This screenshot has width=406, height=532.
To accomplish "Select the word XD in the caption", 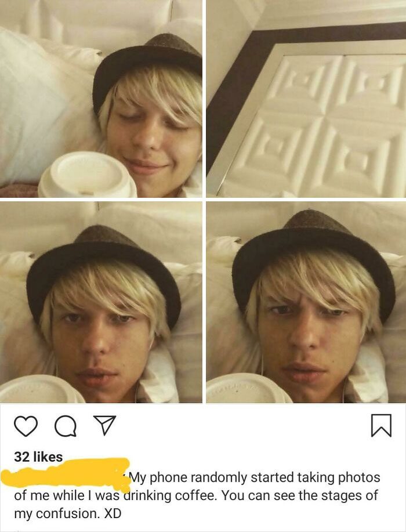I will pyautogui.click(x=113, y=513).
